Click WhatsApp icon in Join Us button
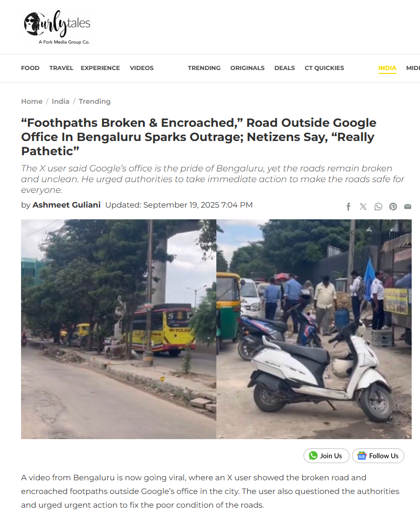420x516 pixels. (313, 455)
